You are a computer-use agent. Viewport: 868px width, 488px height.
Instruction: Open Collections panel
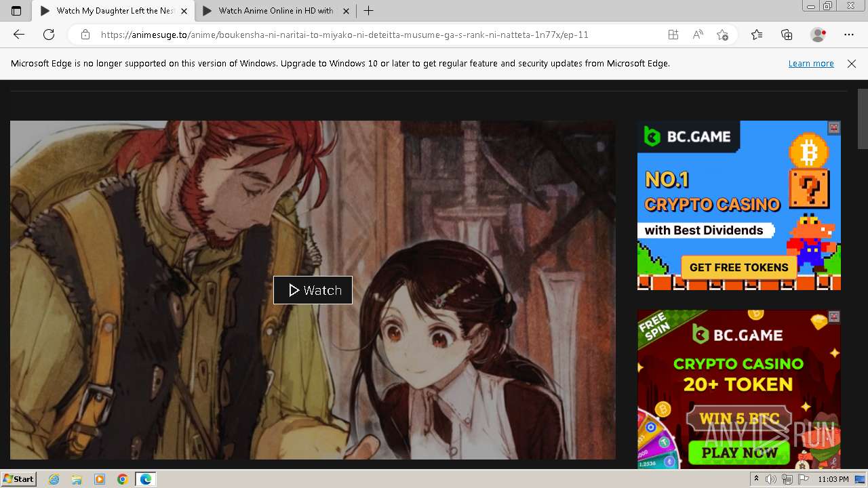(x=787, y=35)
